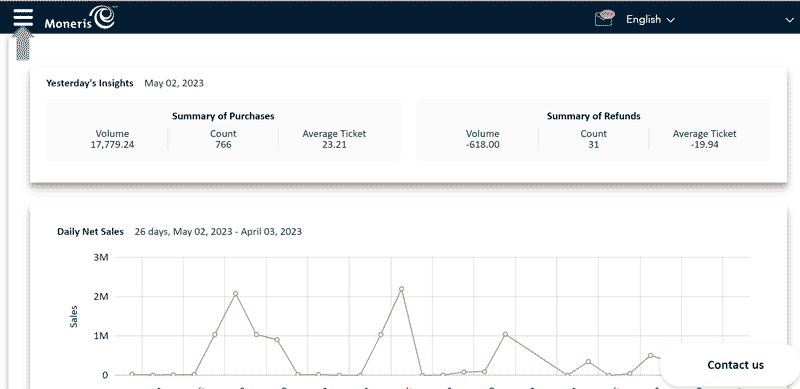Image resolution: width=800 pixels, height=389 pixels.
Task: Click the 26 days date range text
Action: (x=218, y=232)
